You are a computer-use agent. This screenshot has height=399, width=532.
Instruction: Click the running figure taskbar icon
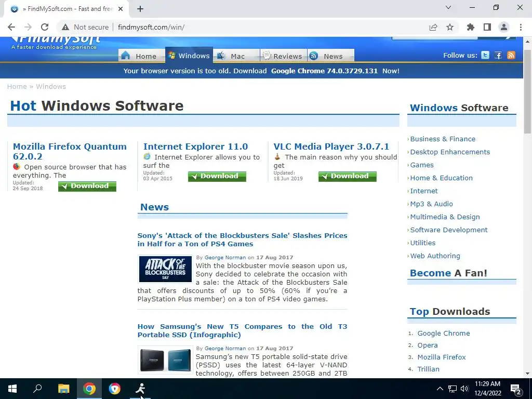(140, 389)
